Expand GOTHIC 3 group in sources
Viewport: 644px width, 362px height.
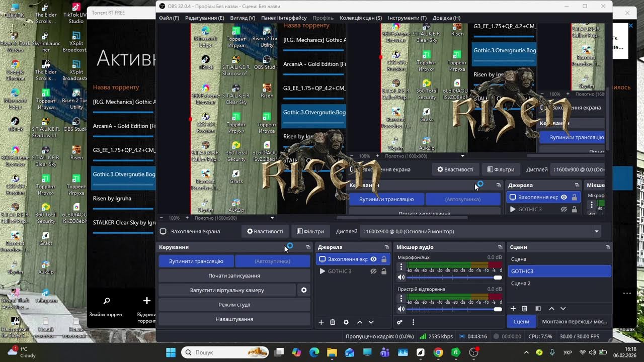point(323,271)
